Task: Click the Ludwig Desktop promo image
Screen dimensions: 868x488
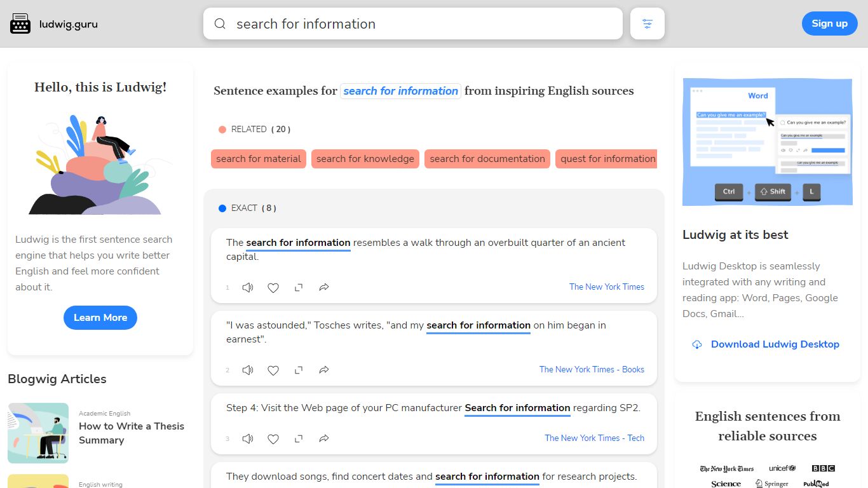Action: coord(768,142)
